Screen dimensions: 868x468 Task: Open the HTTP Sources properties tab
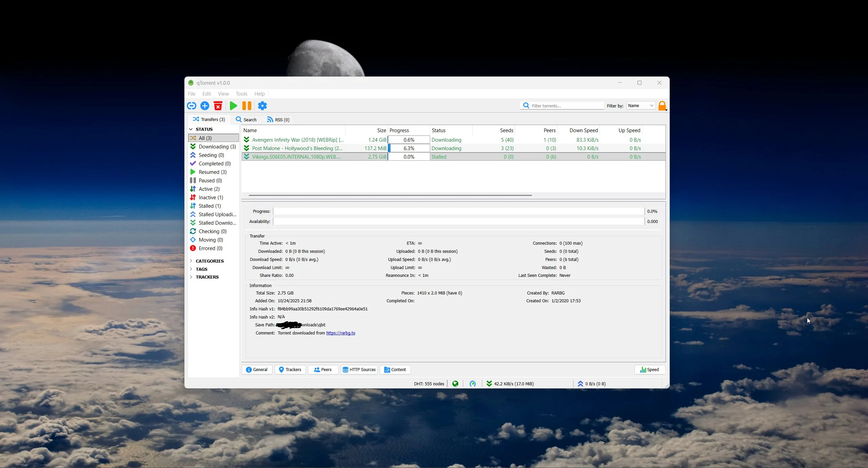tap(359, 369)
